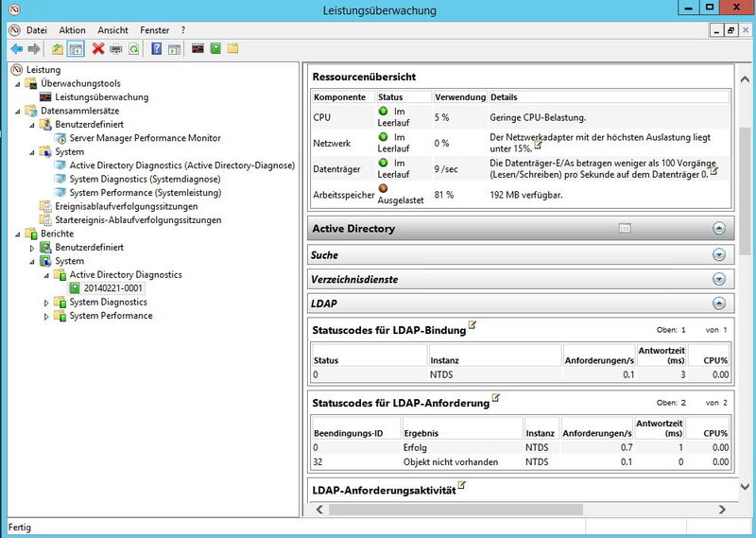Viewport: 756px width, 538px height.
Task: Select System Diagnostics (Systemdiagnose)
Action: tap(145, 179)
